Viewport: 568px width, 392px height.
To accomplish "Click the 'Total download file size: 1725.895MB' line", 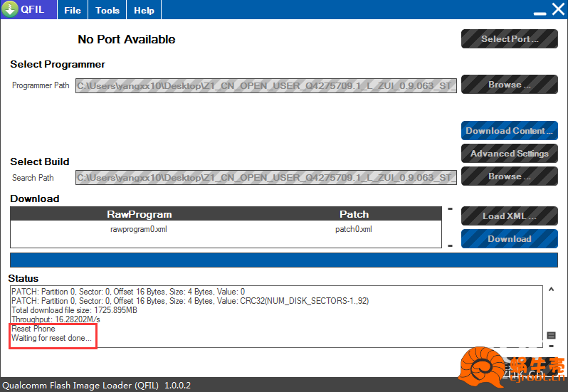I will pos(74,310).
